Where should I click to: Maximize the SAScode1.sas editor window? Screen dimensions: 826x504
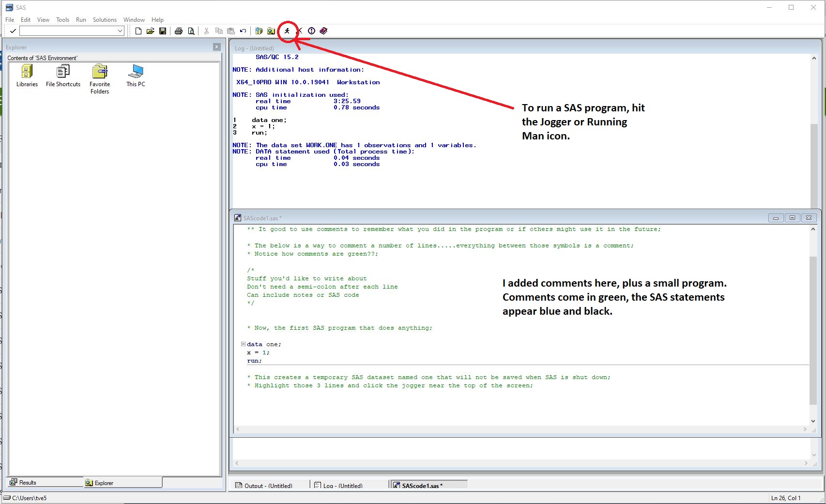pos(792,218)
